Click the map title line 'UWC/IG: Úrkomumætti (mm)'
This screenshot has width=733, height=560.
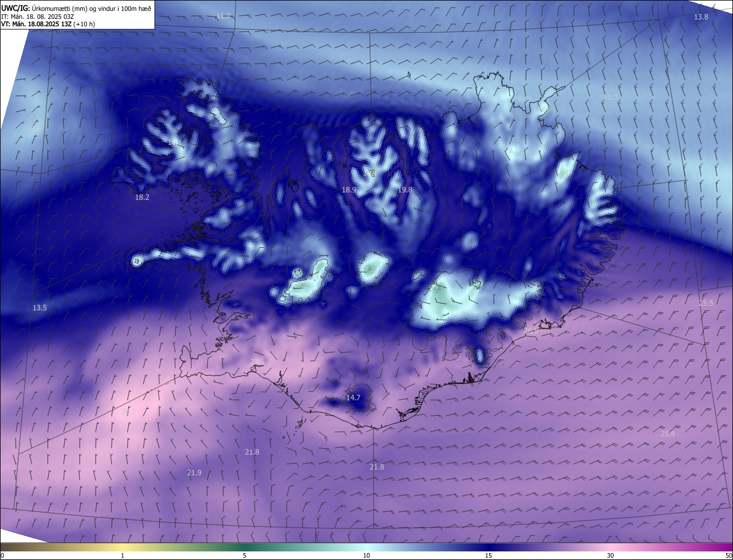pos(76,8)
